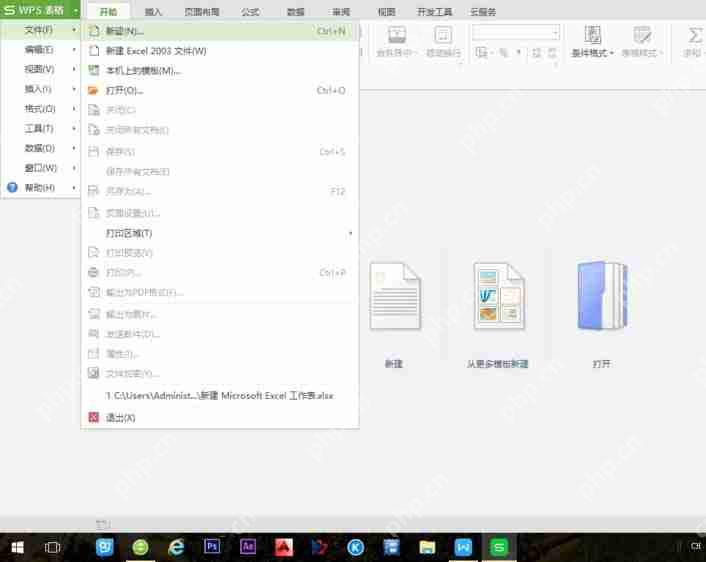Switch to the 云服务 Cloud Services tab
The width and height of the screenshot is (706, 562).
[x=483, y=12]
